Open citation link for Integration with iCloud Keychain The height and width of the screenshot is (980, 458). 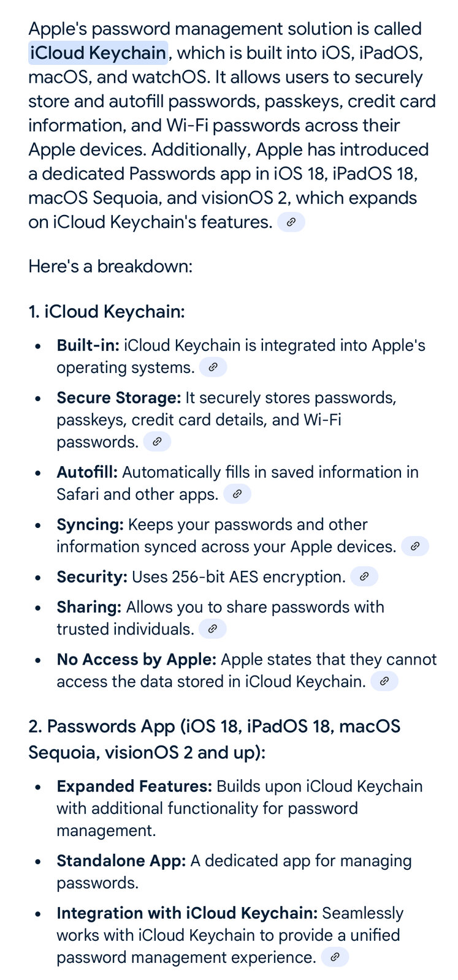point(335,957)
